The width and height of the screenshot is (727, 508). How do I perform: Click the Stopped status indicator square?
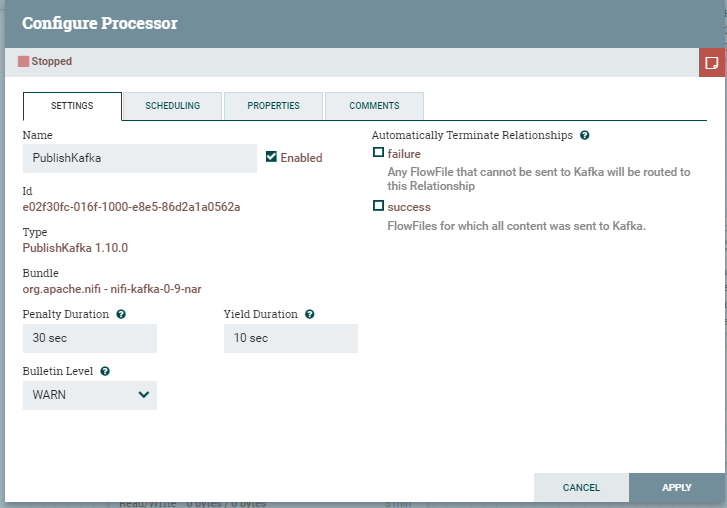(24, 62)
